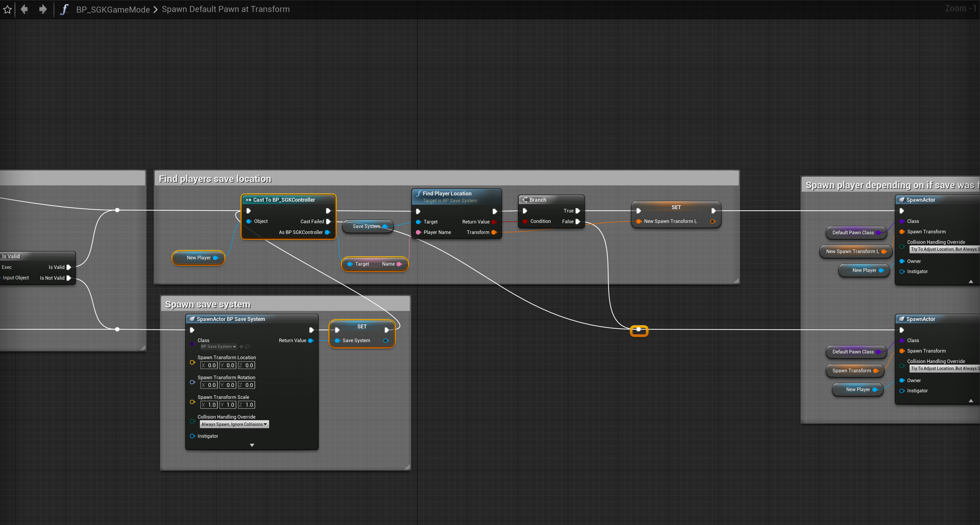Click the favorite star icon in the breadcrumb bar
This screenshot has width=980, height=525.
point(7,10)
